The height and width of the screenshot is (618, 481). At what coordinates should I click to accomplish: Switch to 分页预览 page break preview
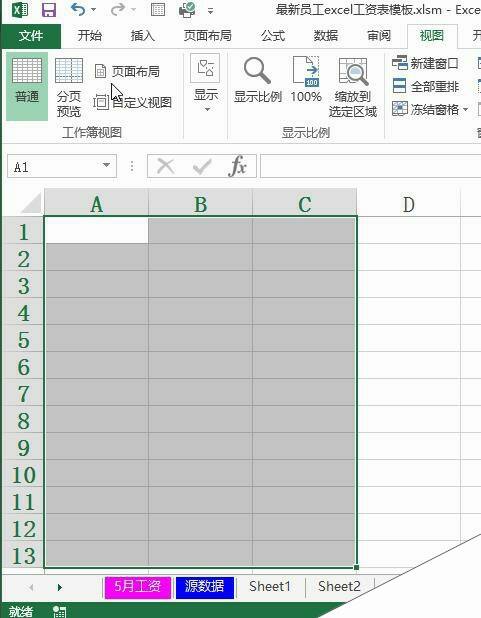coord(69,86)
